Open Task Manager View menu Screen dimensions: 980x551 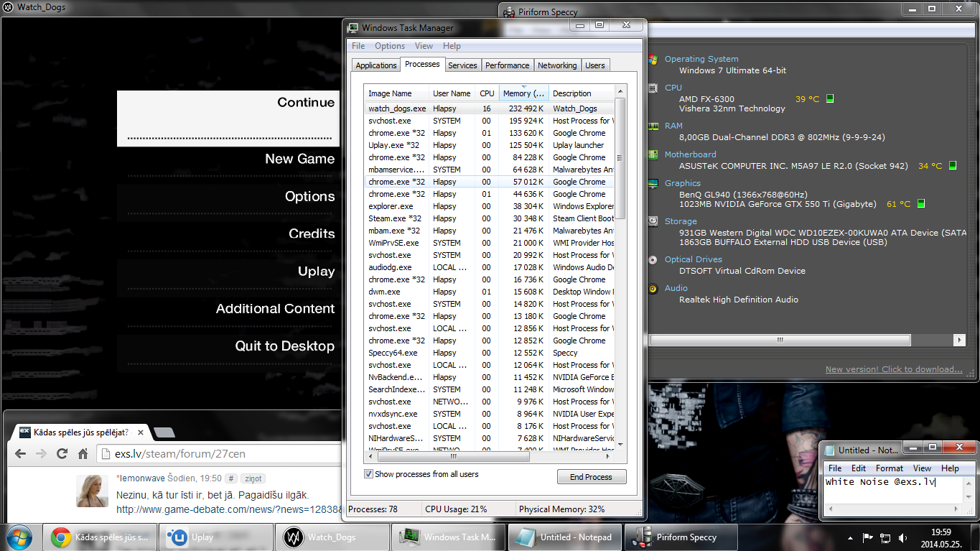(x=424, y=46)
